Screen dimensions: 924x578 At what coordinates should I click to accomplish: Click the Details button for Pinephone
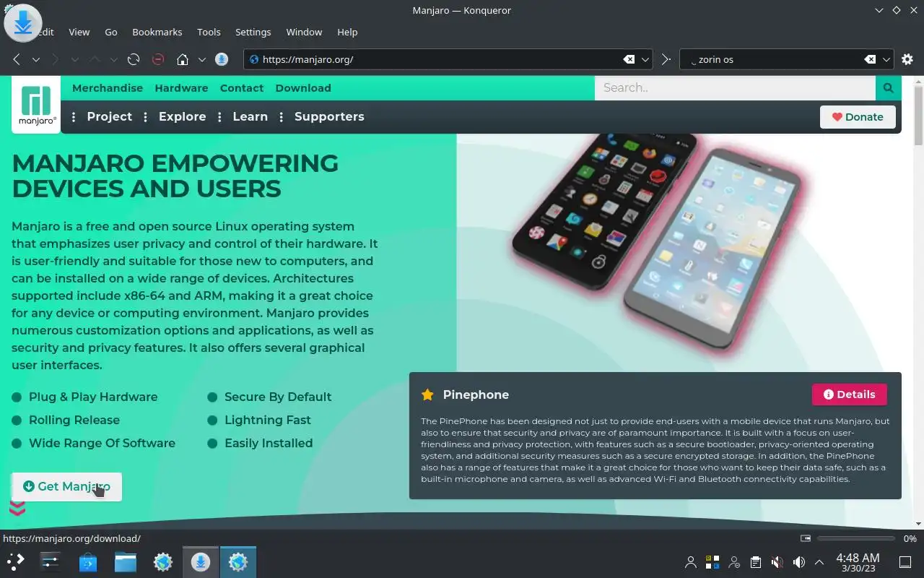click(850, 394)
